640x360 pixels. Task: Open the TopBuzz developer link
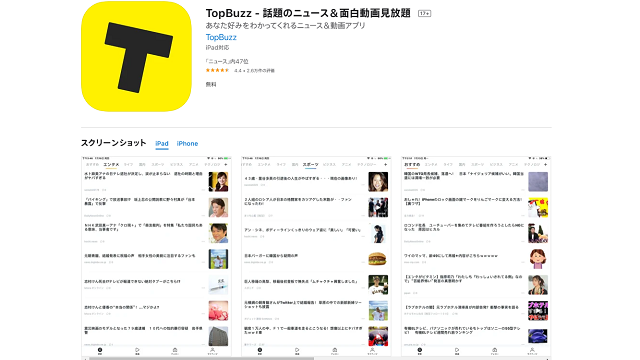(221, 37)
